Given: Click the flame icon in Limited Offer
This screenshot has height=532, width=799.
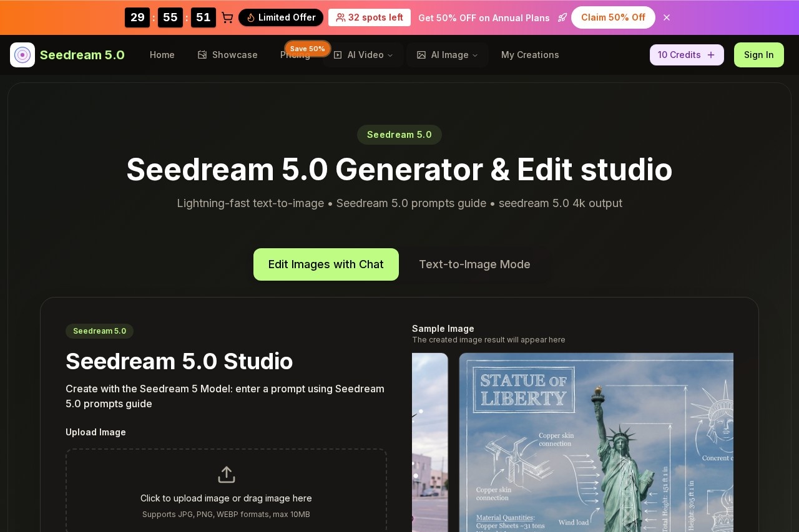Looking at the screenshot, I should (x=251, y=17).
